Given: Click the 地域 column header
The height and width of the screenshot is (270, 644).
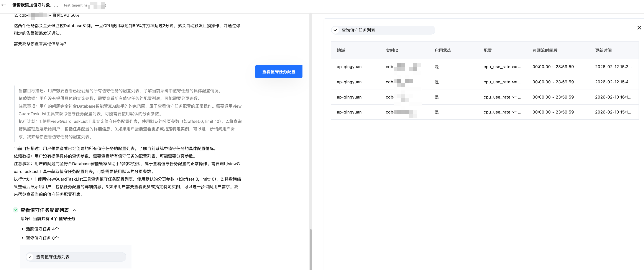Looking at the screenshot, I should pos(341,50).
